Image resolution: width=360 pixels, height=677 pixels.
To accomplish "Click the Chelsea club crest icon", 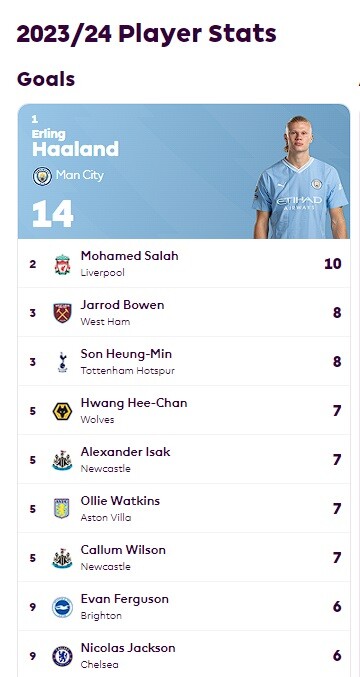I will pos(63,656).
